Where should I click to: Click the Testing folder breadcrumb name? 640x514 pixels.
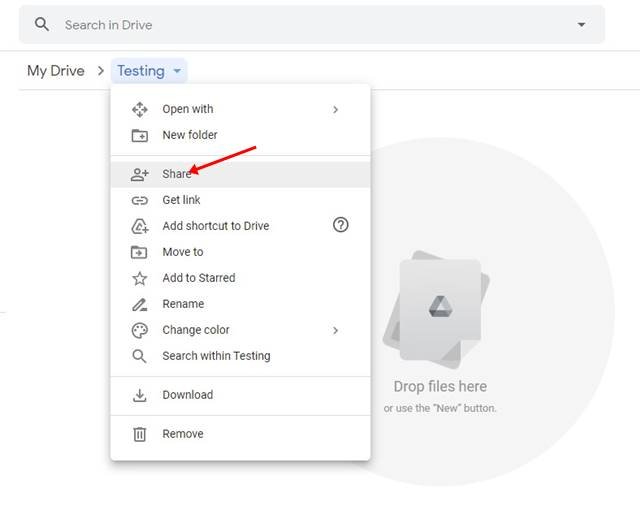141,71
